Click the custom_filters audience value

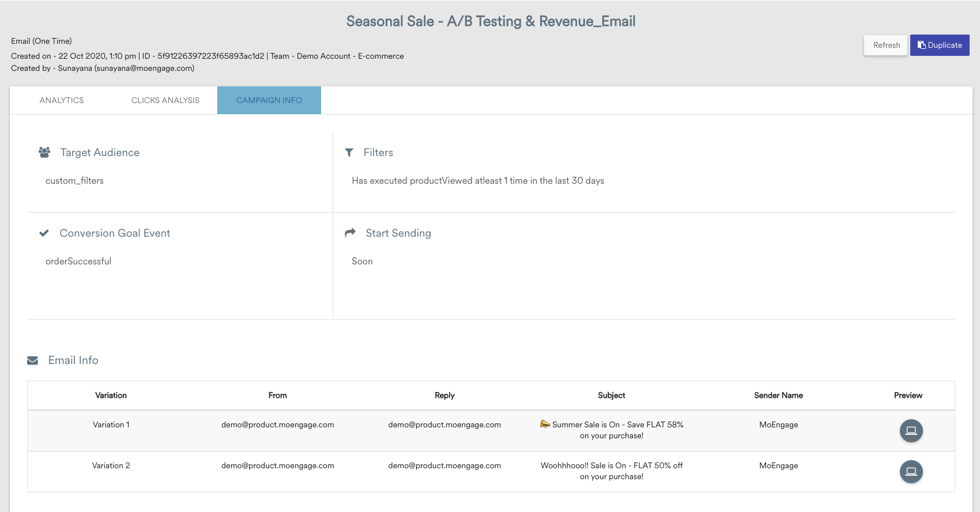point(74,181)
